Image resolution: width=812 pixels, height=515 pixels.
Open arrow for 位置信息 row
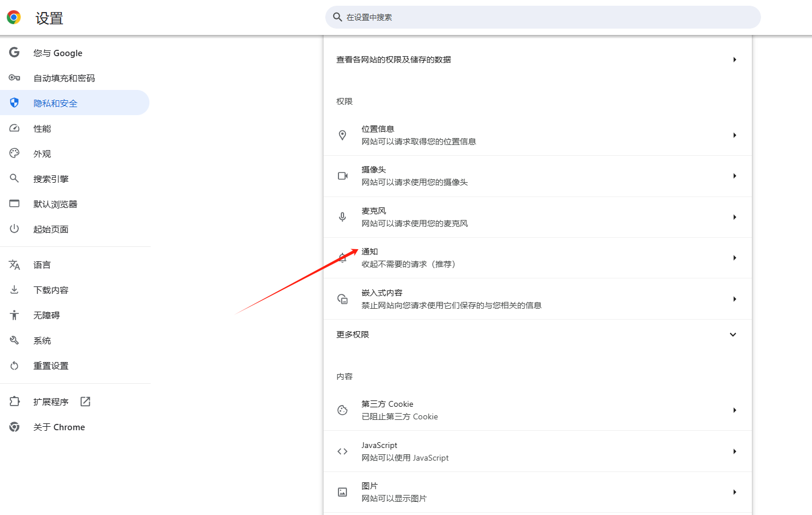tap(735, 135)
